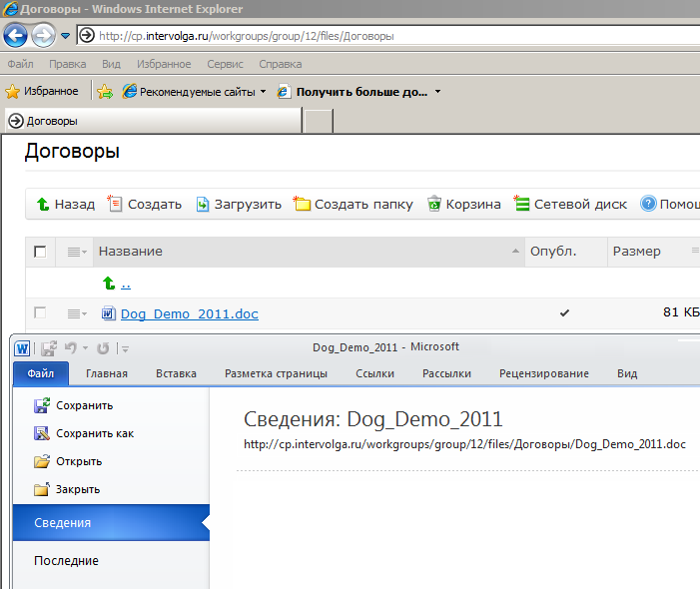This screenshot has height=589, width=700.
Task: Click the Word file icon beside Dog_Demo_2011.doc
Action: pyautogui.click(x=109, y=313)
